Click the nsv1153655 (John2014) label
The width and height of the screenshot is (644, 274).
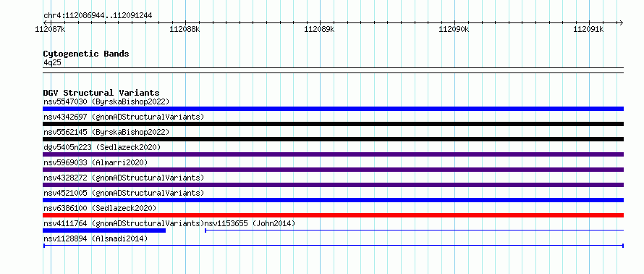click(x=250, y=223)
